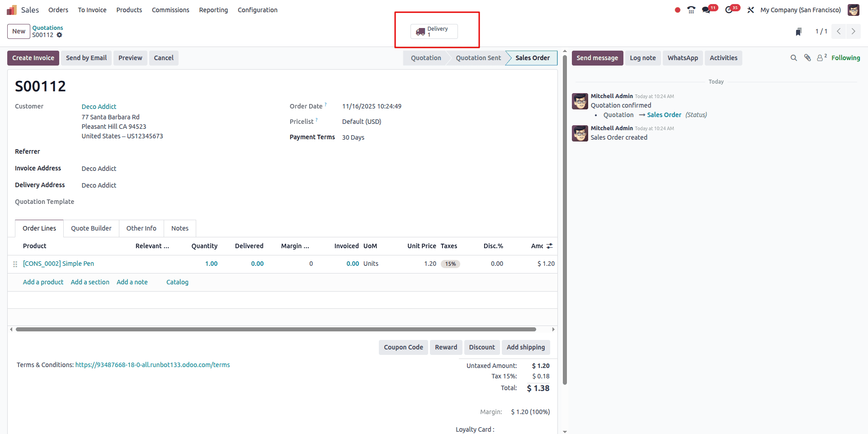This screenshot has height=434, width=868.
Task: Open the attachments paperclip in the chatter
Action: 807,58
